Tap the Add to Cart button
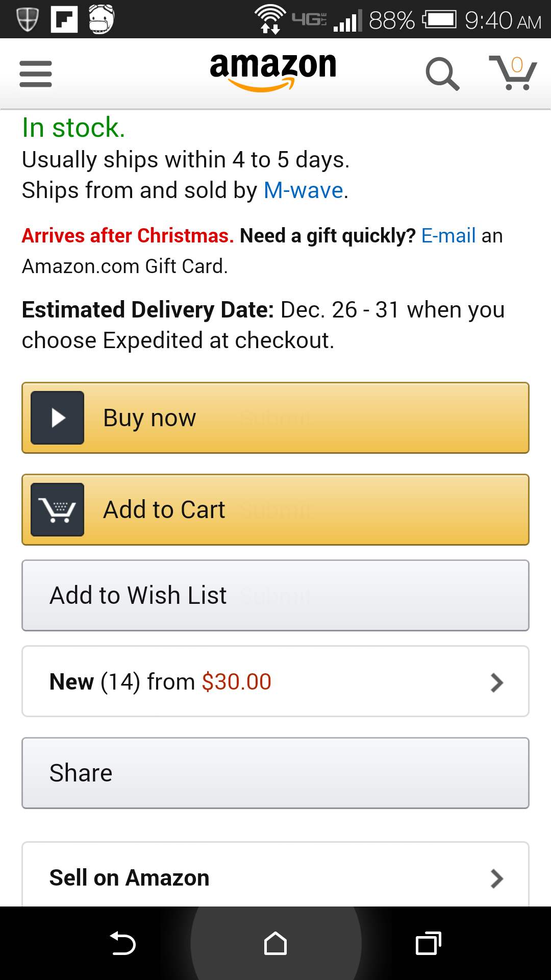551x980 pixels. 275,509
